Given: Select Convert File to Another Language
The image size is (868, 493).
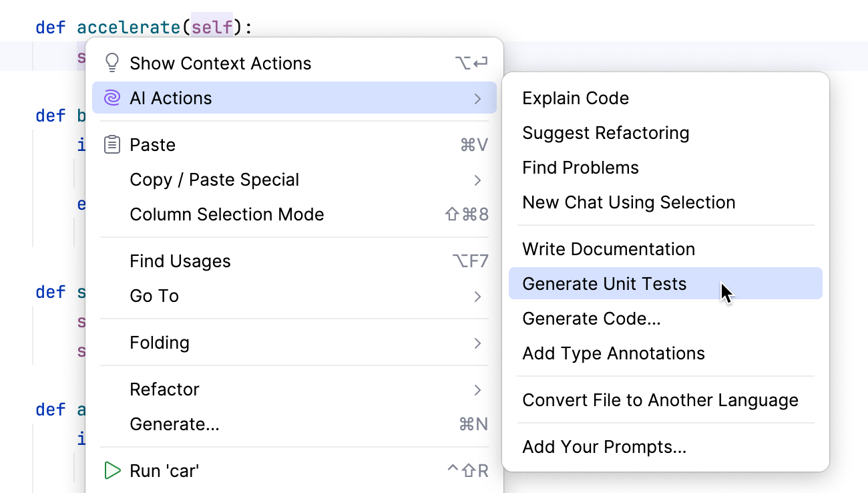Looking at the screenshot, I should click(x=660, y=400).
